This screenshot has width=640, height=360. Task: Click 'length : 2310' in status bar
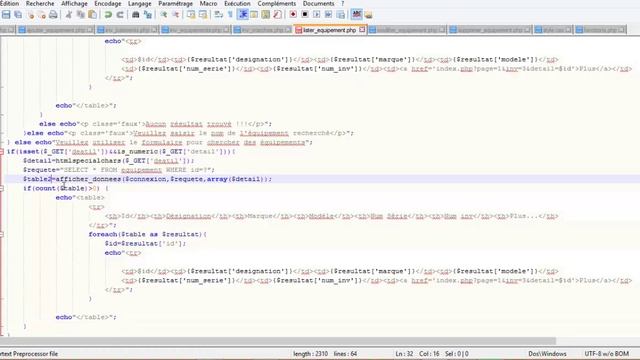(x=310, y=354)
